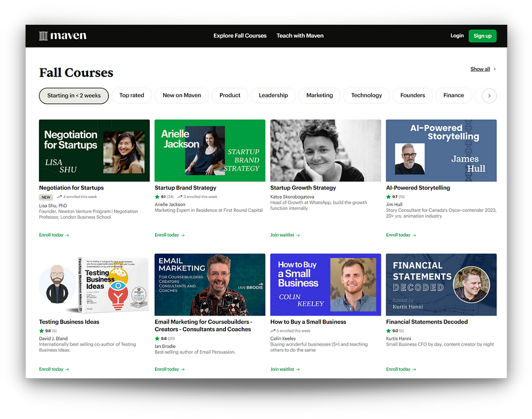Filter courses by Leadership
This screenshot has height=419, width=532.
[x=273, y=95]
